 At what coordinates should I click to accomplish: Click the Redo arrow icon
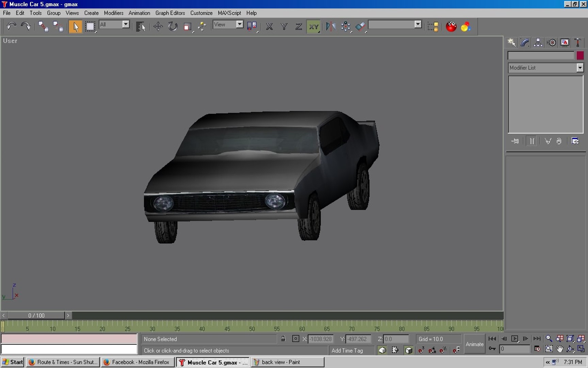click(26, 26)
